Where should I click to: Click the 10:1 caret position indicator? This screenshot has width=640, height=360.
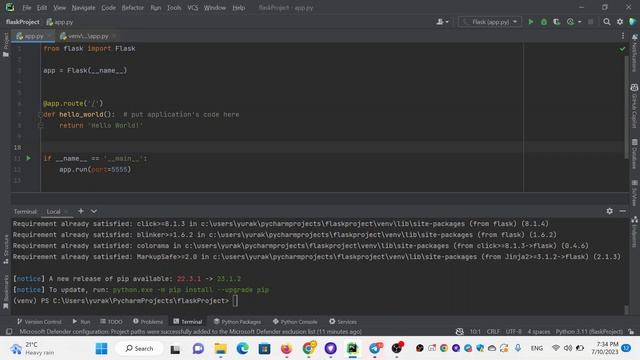(x=475, y=331)
